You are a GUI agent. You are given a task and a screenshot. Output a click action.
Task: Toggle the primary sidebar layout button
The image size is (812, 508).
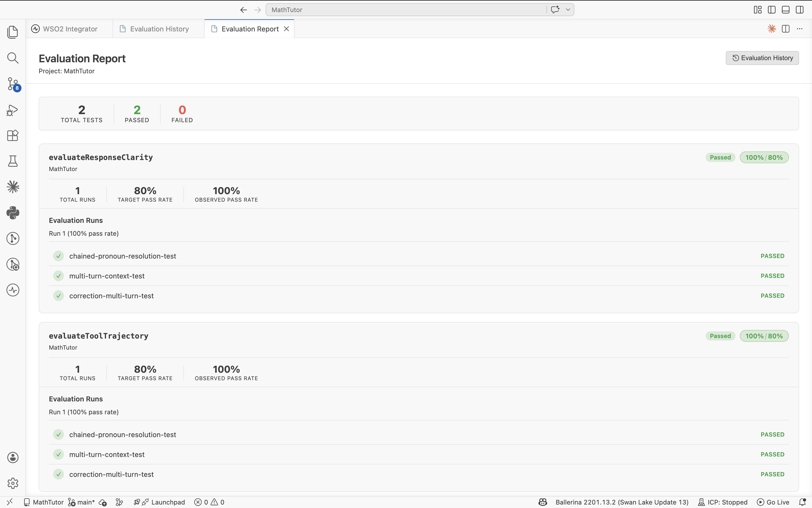point(772,10)
